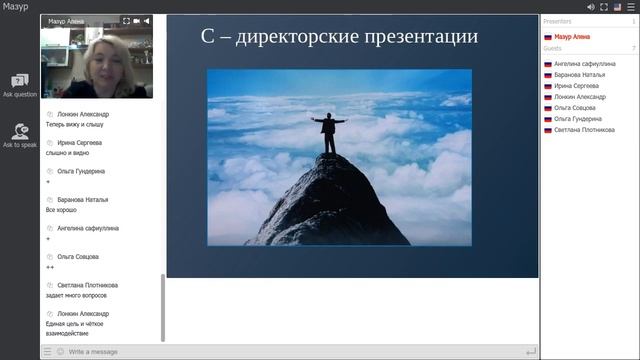This screenshot has width=640, height=360.
Task: Click flag icon next to Мазур Алена
Action: [548, 37]
